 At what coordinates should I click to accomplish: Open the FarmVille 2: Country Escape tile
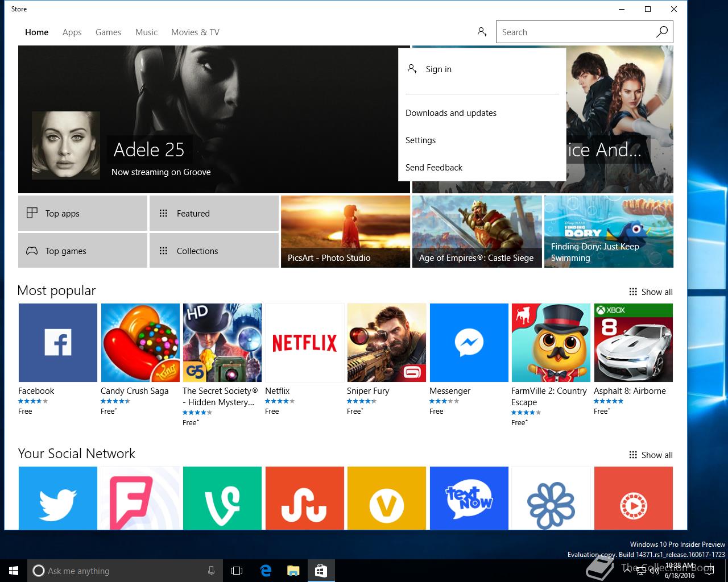click(x=551, y=343)
